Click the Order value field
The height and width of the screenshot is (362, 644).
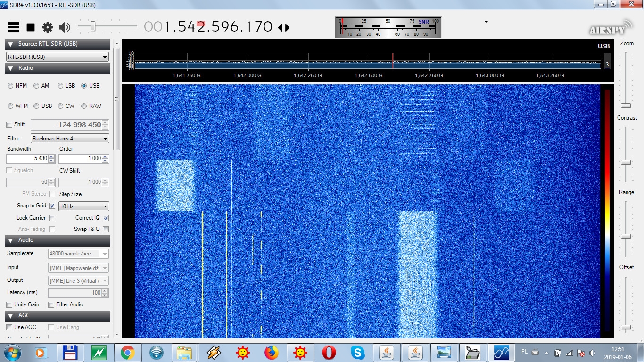click(x=80, y=158)
